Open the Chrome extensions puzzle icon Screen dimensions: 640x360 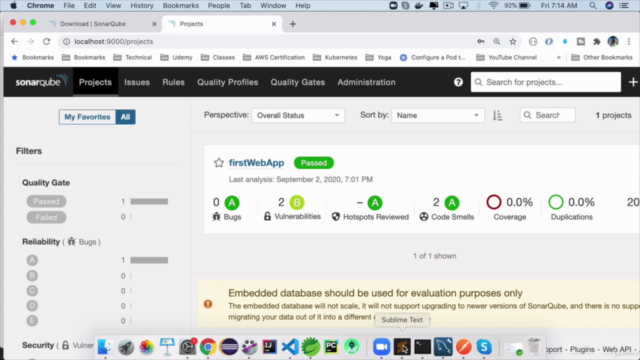pyautogui.click(x=597, y=42)
